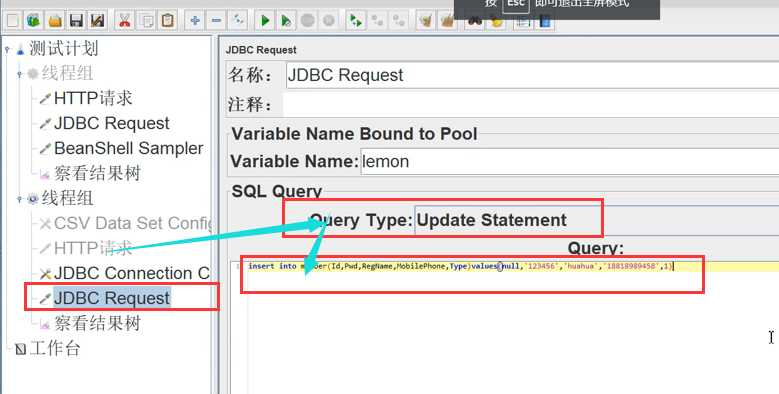Select the 测试计划 tree node
The height and width of the screenshot is (394, 779).
(64, 49)
